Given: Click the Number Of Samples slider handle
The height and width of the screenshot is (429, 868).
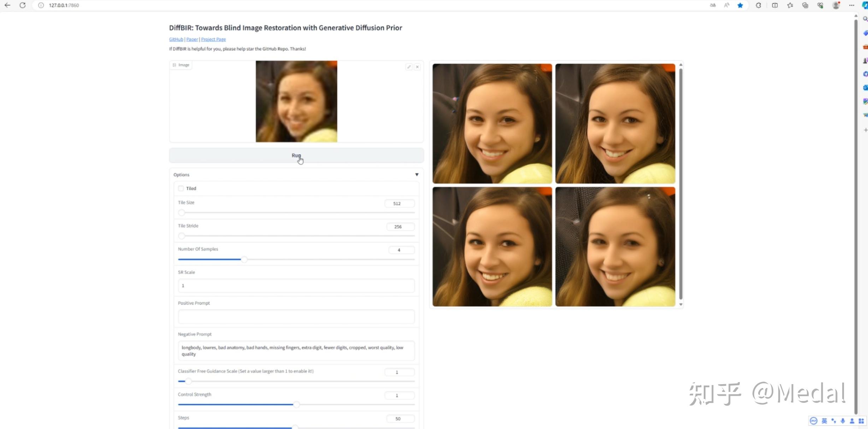Looking at the screenshot, I should [x=244, y=259].
